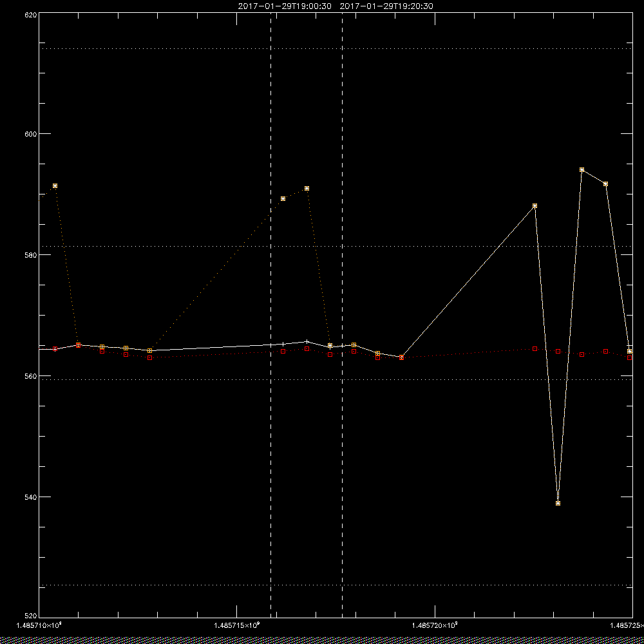
Task: Pick the lowest data point near 539
Action: [x=558, y=503]
